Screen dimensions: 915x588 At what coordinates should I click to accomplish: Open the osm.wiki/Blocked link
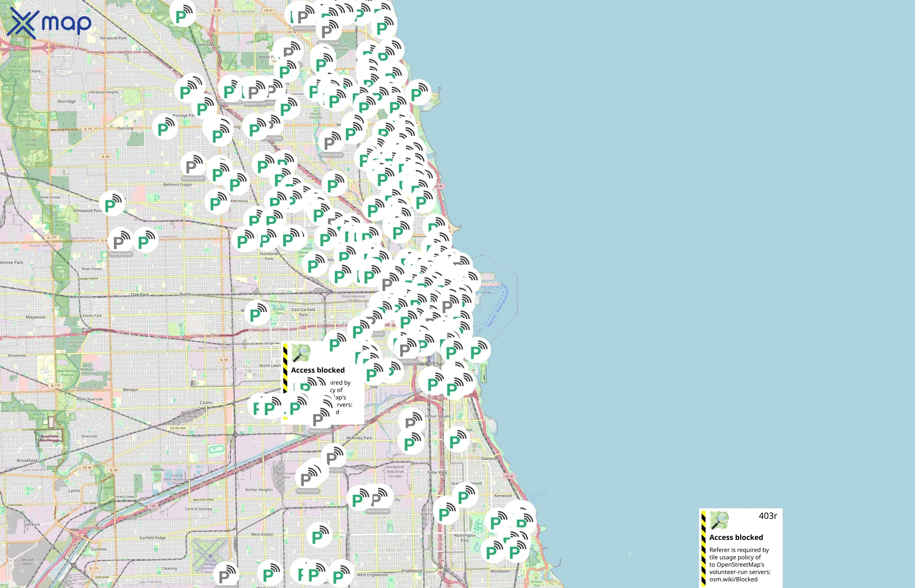[733, 579]
